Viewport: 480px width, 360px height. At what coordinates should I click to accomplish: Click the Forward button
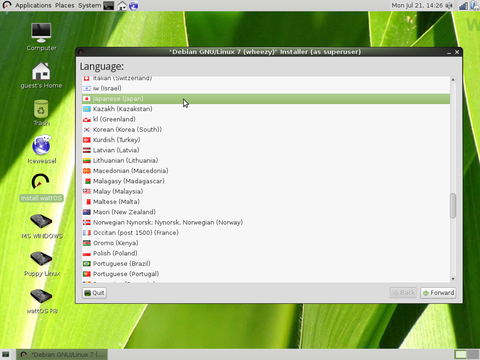pos(438,293)
